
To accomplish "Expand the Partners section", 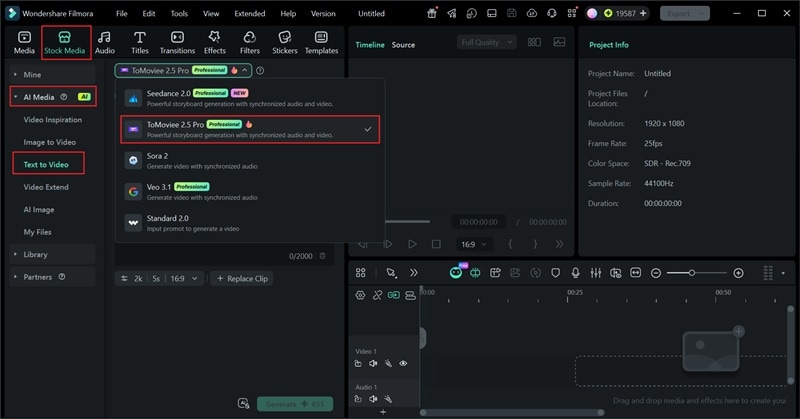I will pyautogui.click(x=53, y=277).
